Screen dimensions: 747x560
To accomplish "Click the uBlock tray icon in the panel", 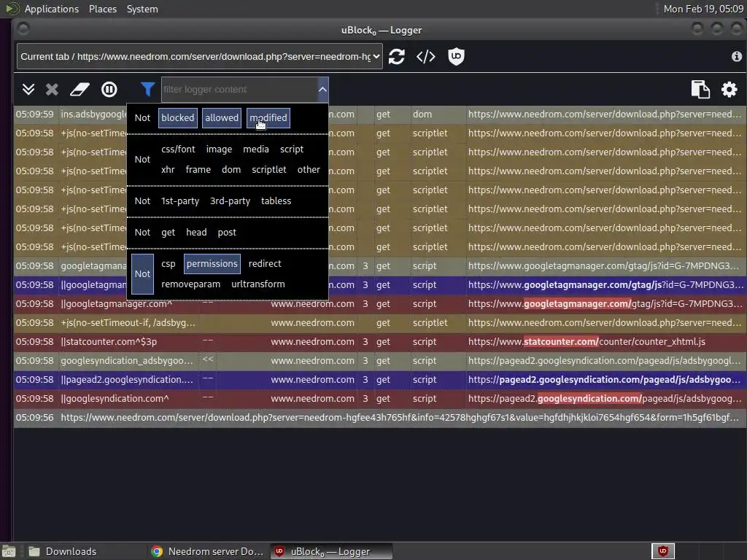I will 662,551.
